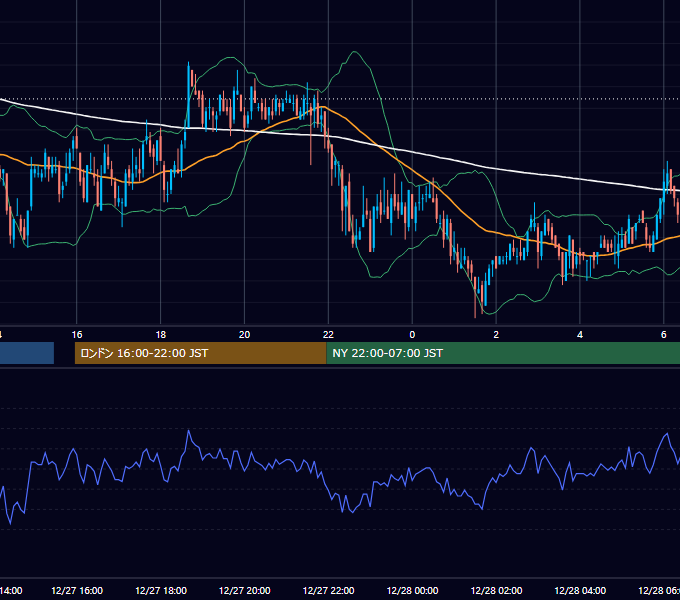The width and height of the screenshot is (680, 600).
Task: Click the 16 hour label on price chart
Action: tap(77, 335)
